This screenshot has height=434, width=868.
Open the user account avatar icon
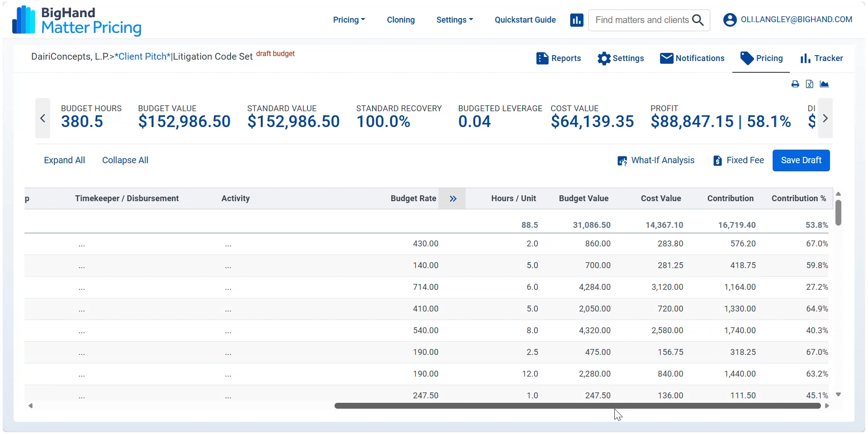click(730, 20)
